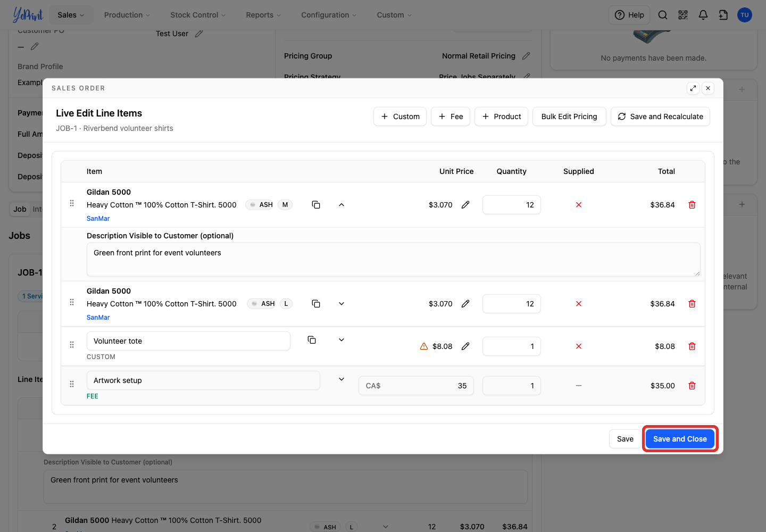Add a Custom line item
This screenshot has height=532, width=766.
400,117
